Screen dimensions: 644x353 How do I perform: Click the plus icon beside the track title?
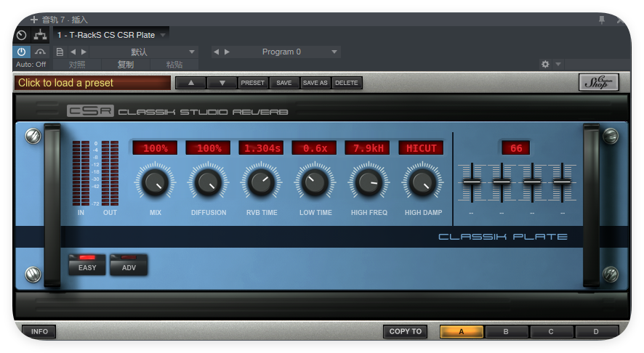(33, 20)
